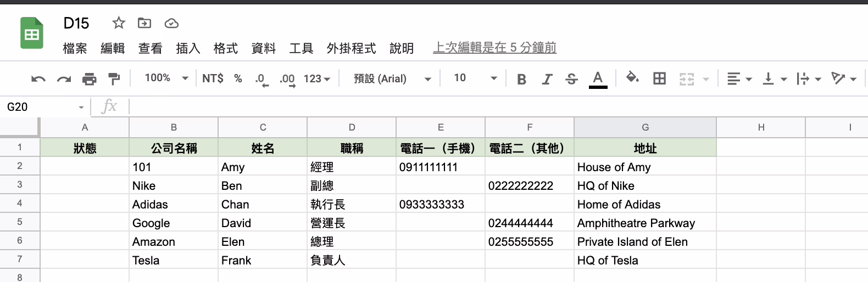Viewport: 868px width, 282px height.
Task: Decrease decimal places
Action: point(261,80)
